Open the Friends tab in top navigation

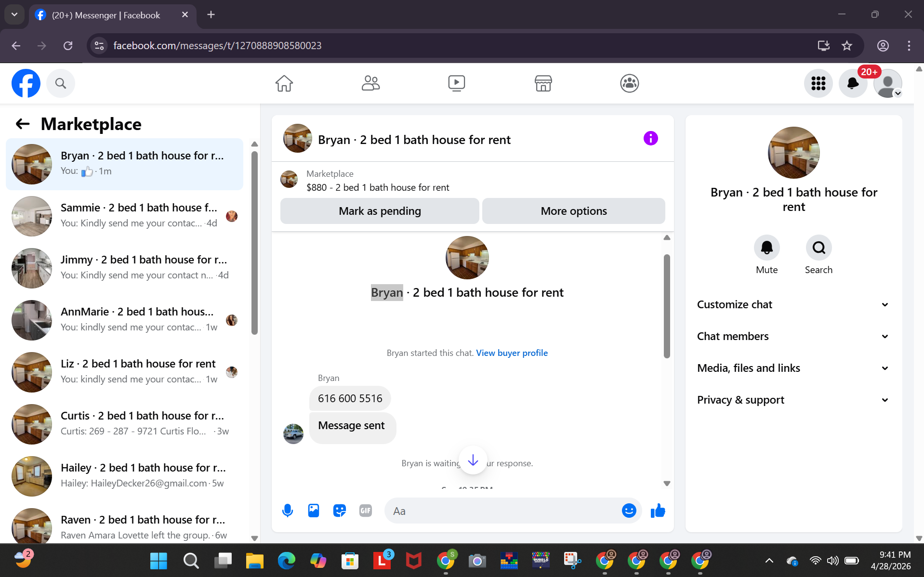[x=370, y=83]
